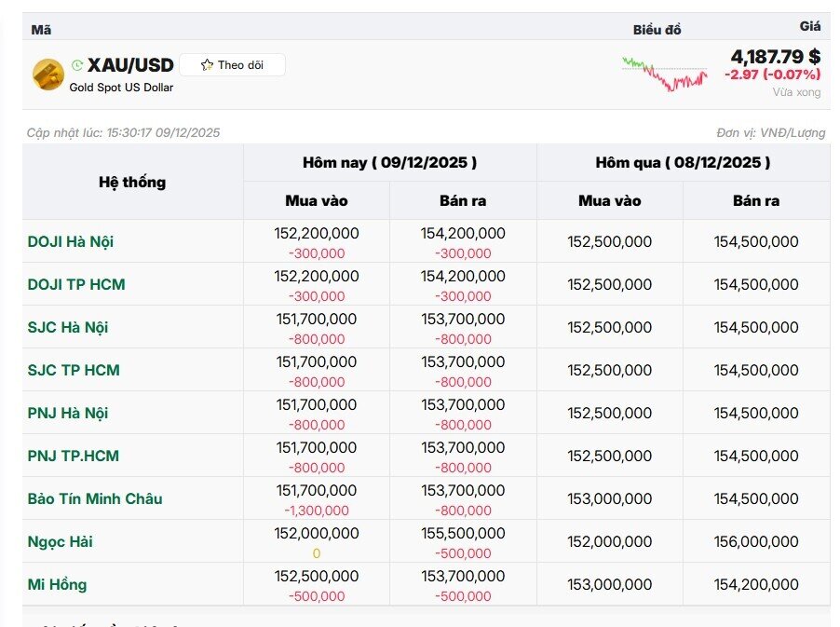Select the SJC Hà Nội system
Viewport: 840px width, 627px height.
pyautogui.click(x=68, y=327)
